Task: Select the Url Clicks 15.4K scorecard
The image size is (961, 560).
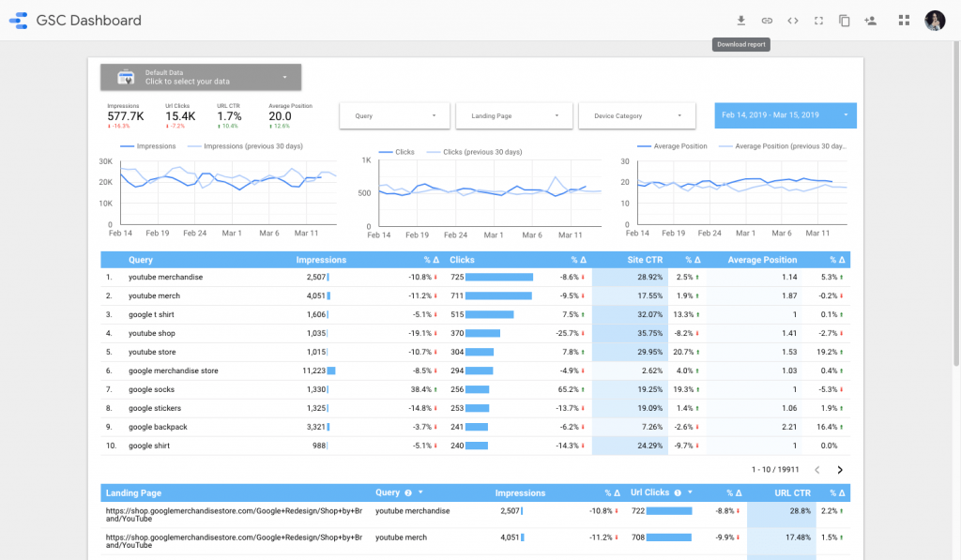Action: point(180,115)
